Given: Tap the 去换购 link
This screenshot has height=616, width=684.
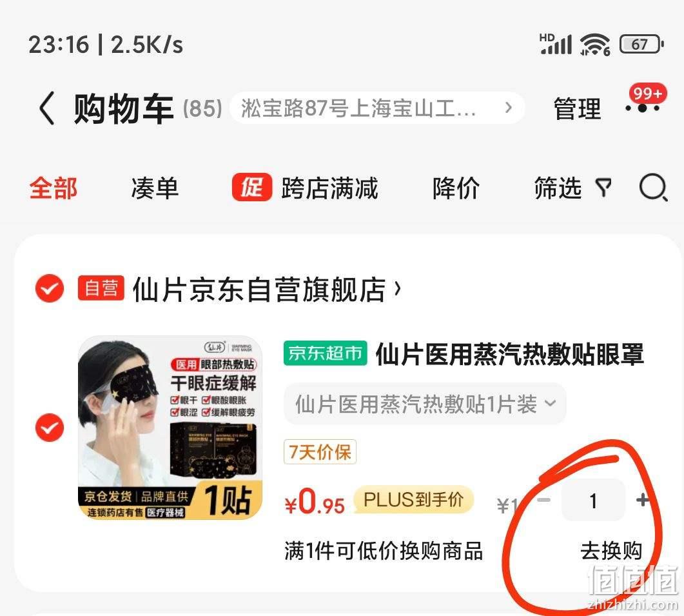Looking at the screenshot, I should [611, 550].
